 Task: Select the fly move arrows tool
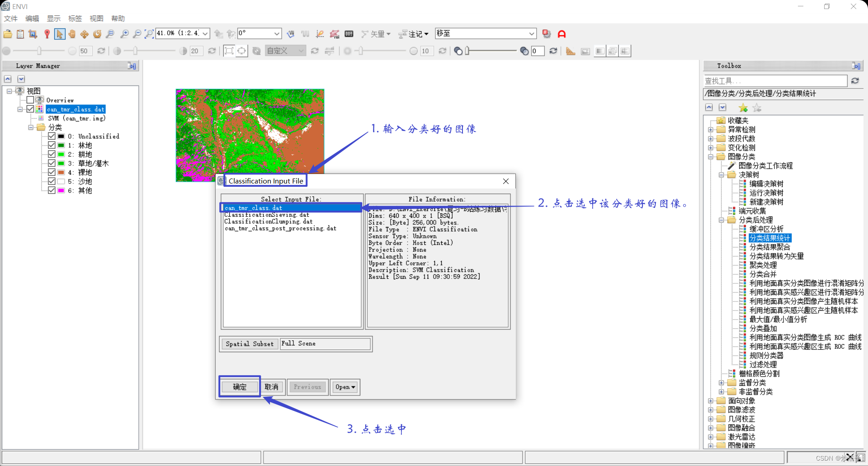pos(85,34)
